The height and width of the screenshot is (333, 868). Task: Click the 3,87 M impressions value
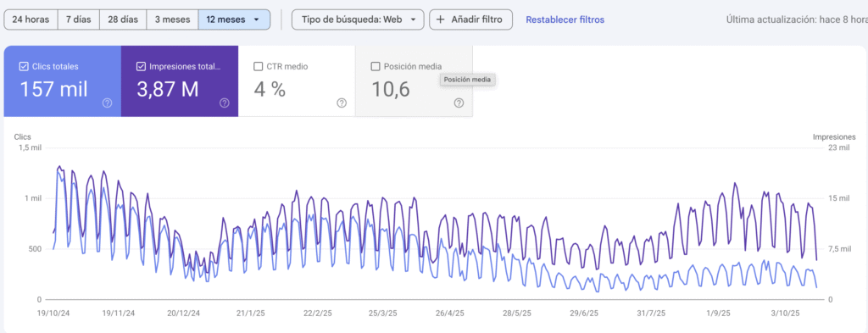click(167, 89)
